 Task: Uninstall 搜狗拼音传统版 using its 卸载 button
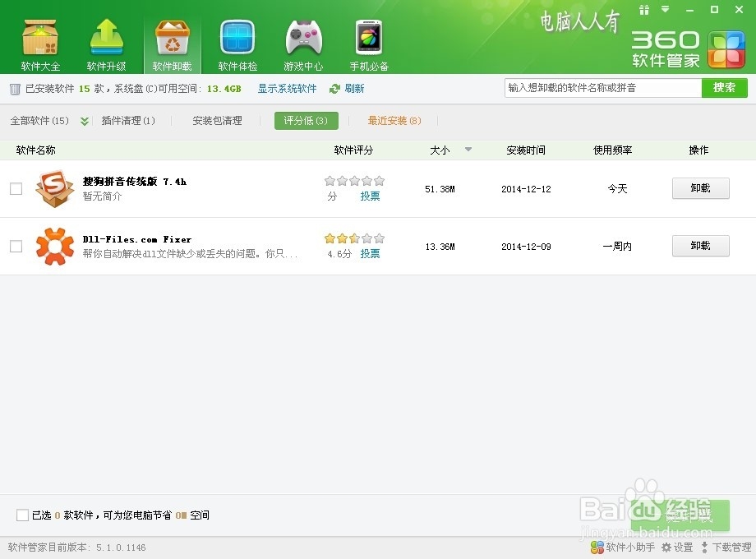pyautogui.click(x=700, y=188)
